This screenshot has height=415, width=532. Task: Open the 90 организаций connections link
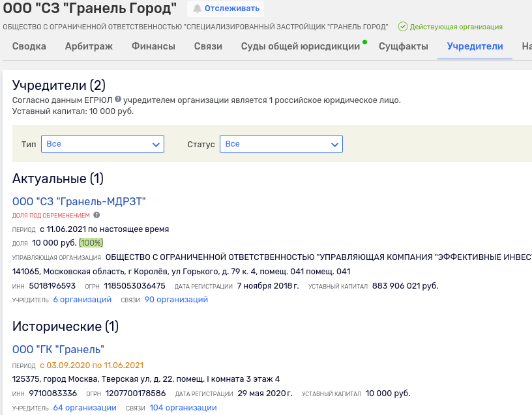pos(176,300)
